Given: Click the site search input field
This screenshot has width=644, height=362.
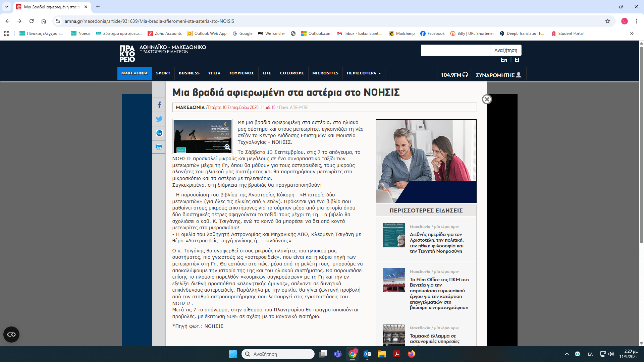Looking at the screenshot, I should coord(455,50).
